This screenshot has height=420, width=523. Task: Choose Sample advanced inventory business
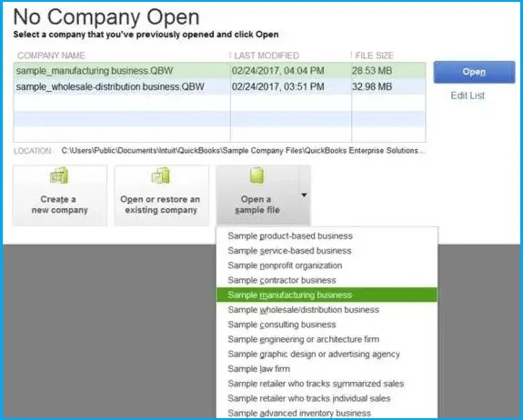pyautogui.click(x=327, y=413)
